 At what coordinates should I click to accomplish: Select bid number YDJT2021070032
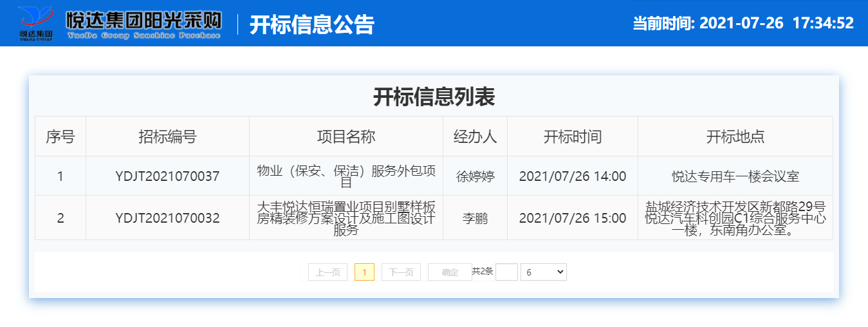click(x=167, y=218)
